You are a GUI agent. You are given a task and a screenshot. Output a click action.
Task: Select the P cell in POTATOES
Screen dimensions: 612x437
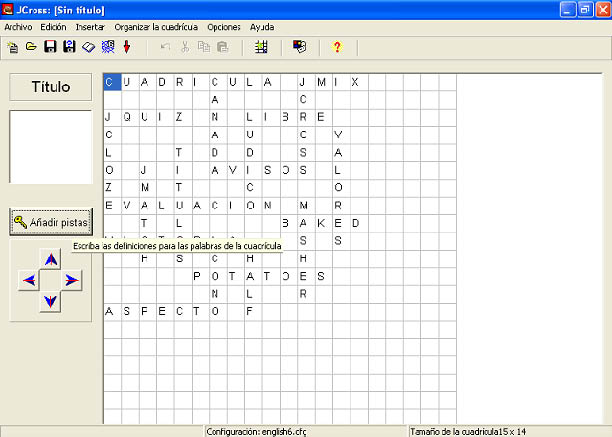click(200, 276)
